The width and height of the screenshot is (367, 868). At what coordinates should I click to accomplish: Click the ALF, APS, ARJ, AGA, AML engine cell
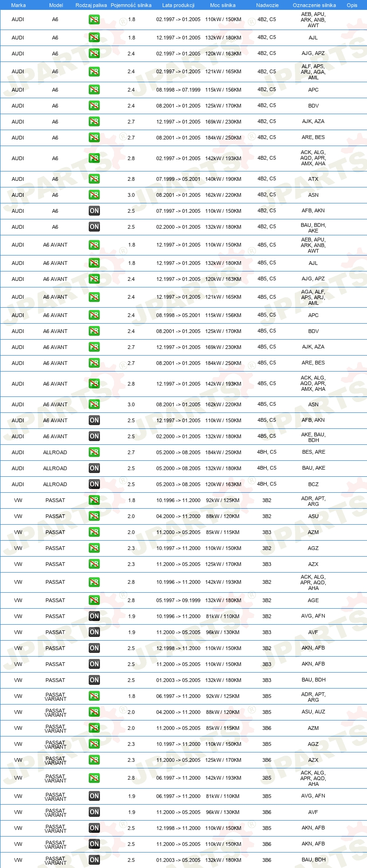pos(313,72)
